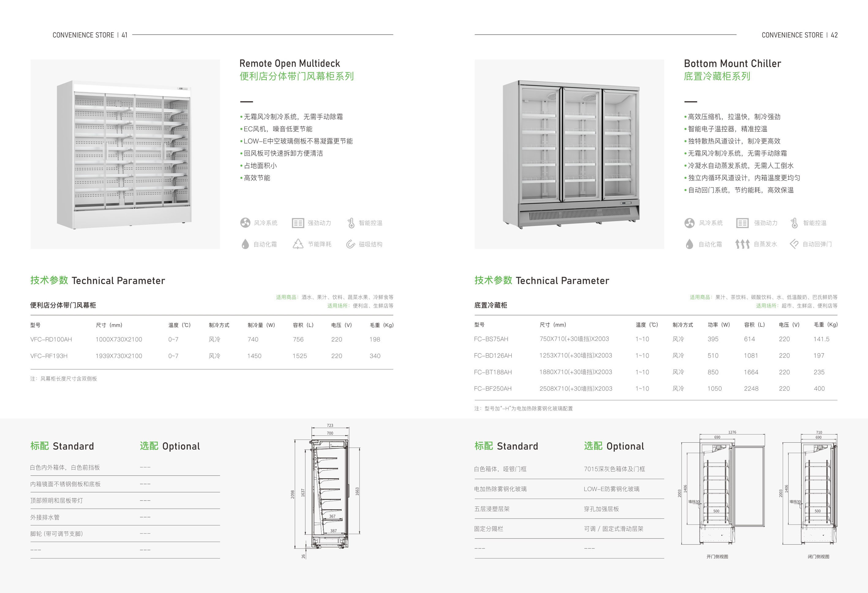Click the 风冷系统 fan icon on page 41
Screen dimensions: 868x593
click(245, 223)
